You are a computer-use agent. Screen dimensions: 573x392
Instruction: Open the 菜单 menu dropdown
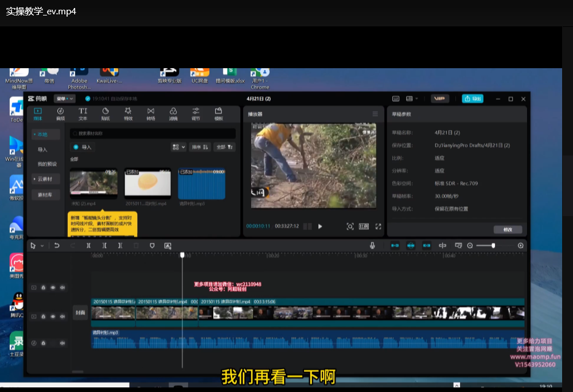[64, 99]
